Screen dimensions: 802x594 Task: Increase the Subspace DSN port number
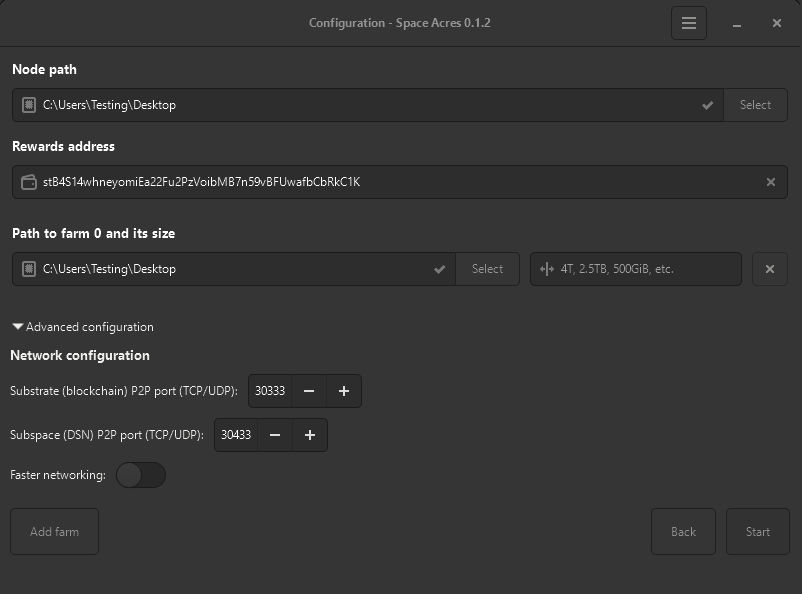point(309,435)
